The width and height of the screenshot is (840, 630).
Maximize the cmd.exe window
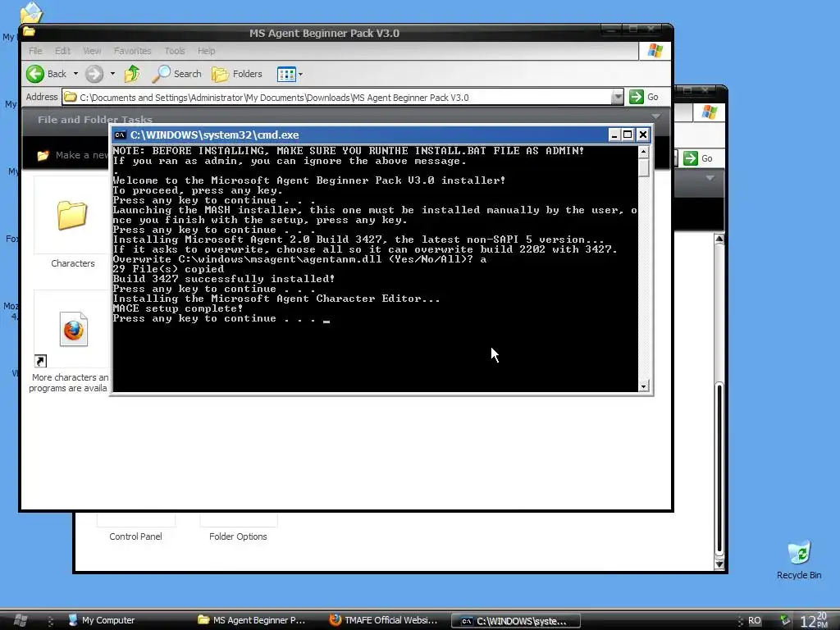pos(628,135)
